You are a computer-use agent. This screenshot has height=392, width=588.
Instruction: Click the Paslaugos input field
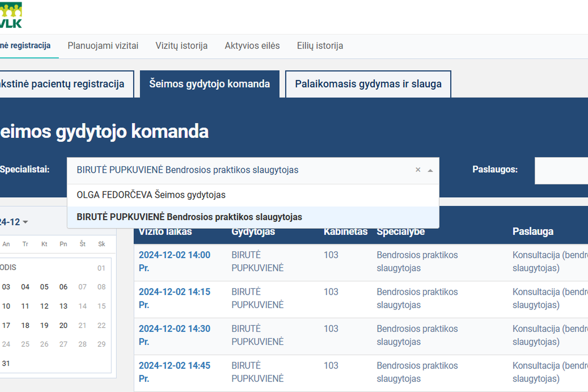tap(561, 171)
